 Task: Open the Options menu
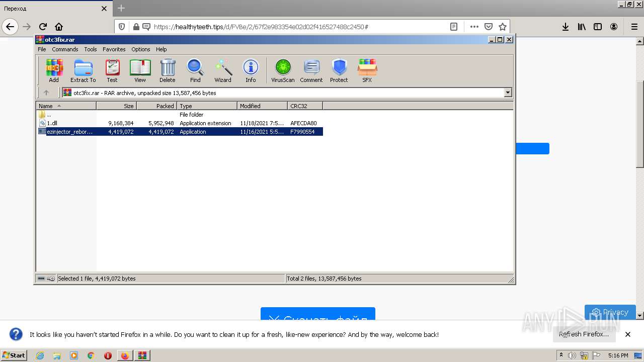point(141,49)
